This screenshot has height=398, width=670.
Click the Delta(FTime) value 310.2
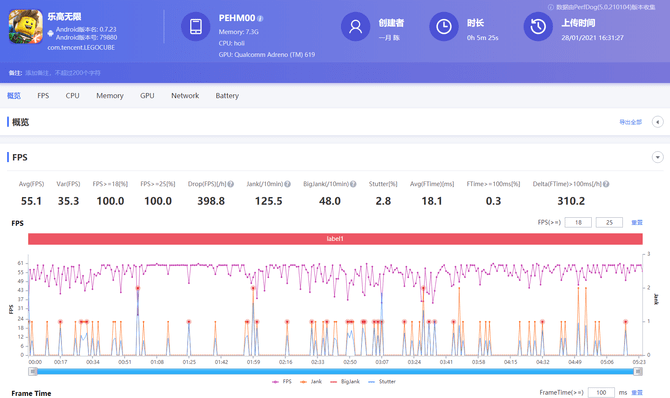[x=571, y=201]
